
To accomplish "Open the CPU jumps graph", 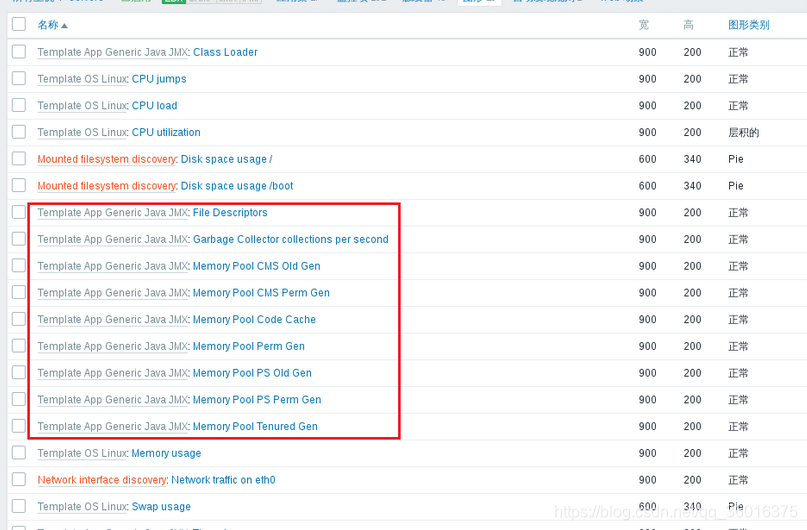I will (x=159, y=79).
